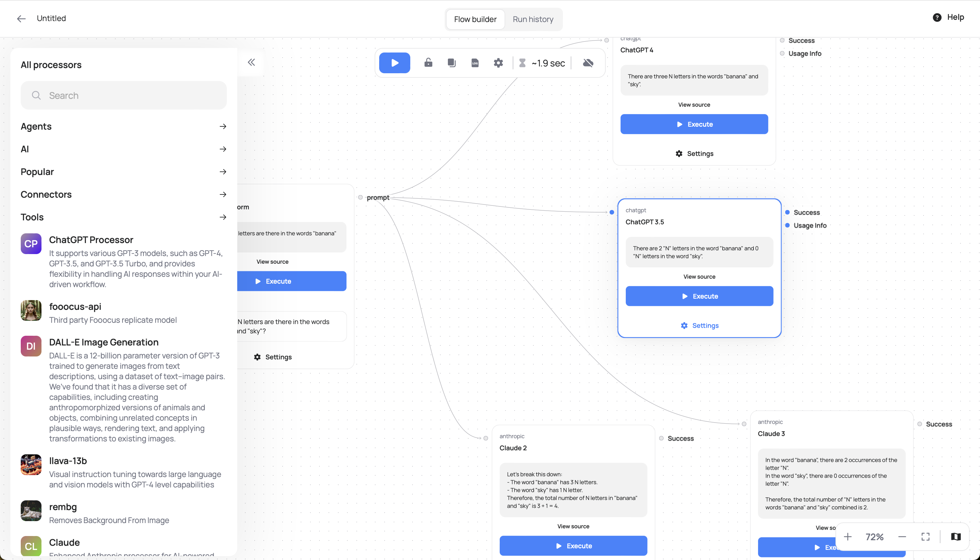This screenshot has height=560, width=980.
Task: Expand the AI category
Action: 123,149
